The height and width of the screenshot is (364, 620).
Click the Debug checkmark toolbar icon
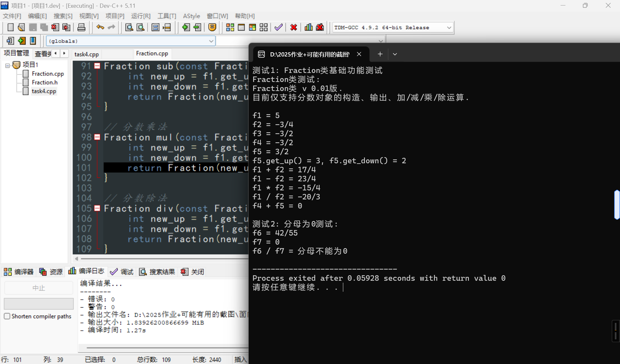[x=278, y=27]
